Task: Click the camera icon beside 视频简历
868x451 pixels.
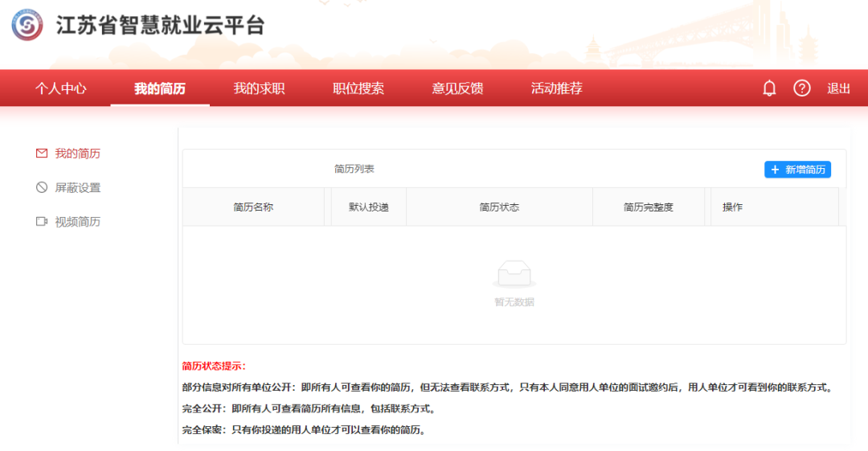Action: click(x=42, y=221)
